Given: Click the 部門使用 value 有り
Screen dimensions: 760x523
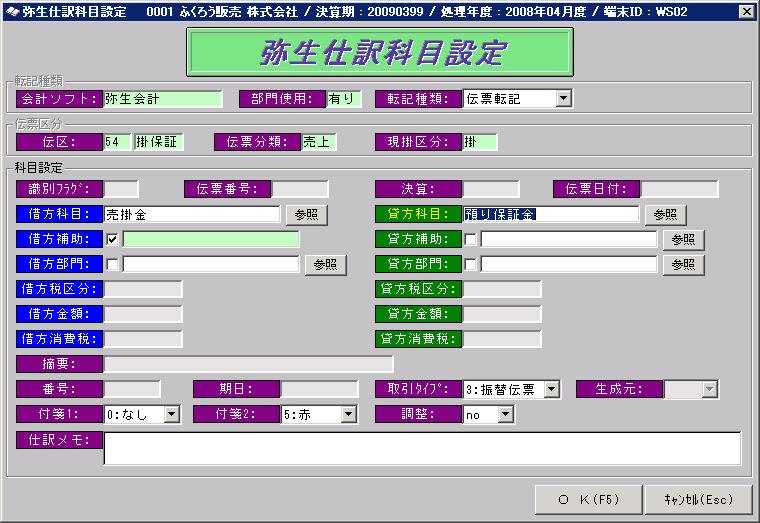Looking at the screenshot, I should (x=344, y=99).
